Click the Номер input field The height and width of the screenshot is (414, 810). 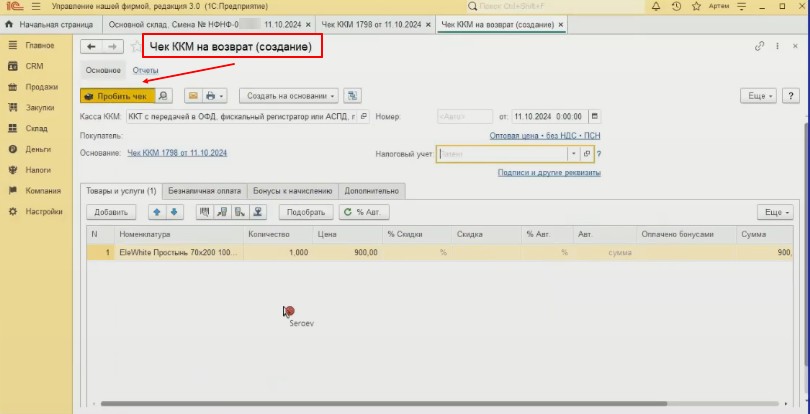click(464, 116)
